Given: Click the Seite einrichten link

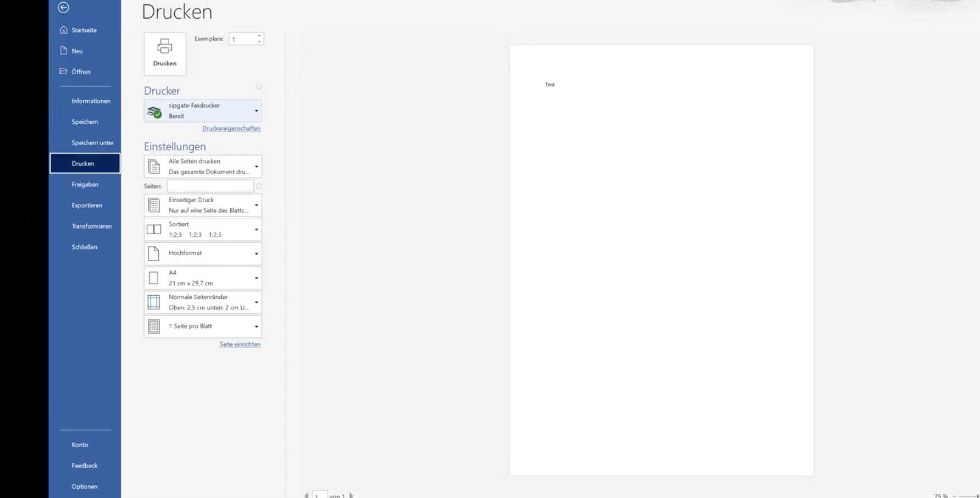Looking at the screenshot, I should pyautogui.click(x=240, y=345).
